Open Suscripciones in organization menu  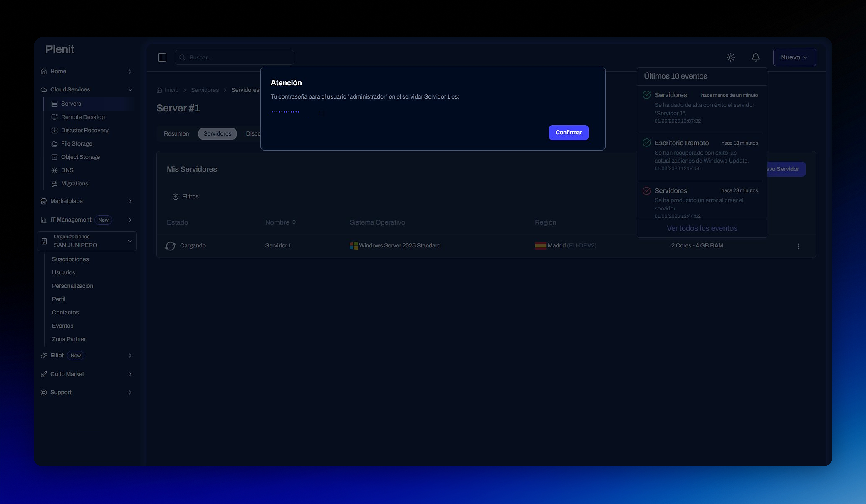(70, 259)
